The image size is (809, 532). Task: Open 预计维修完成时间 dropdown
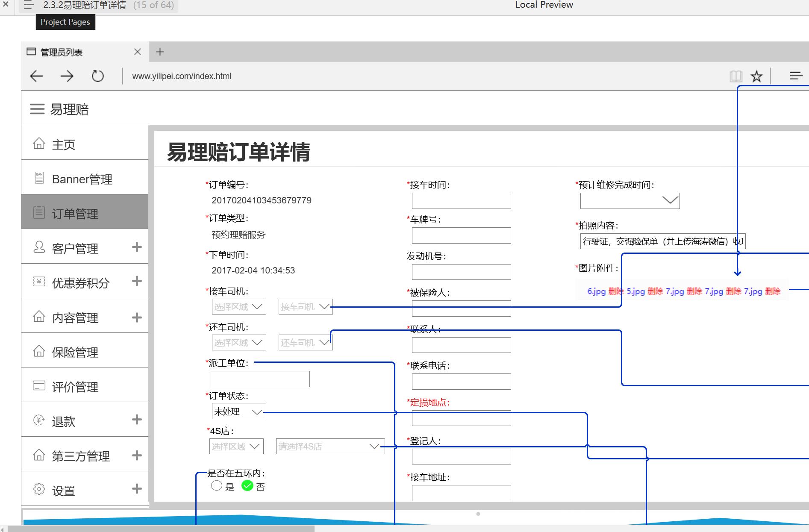coord(630,201)
